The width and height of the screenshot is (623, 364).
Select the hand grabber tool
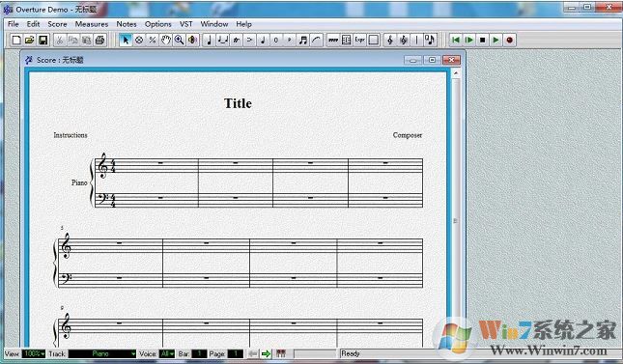[166, 40]
